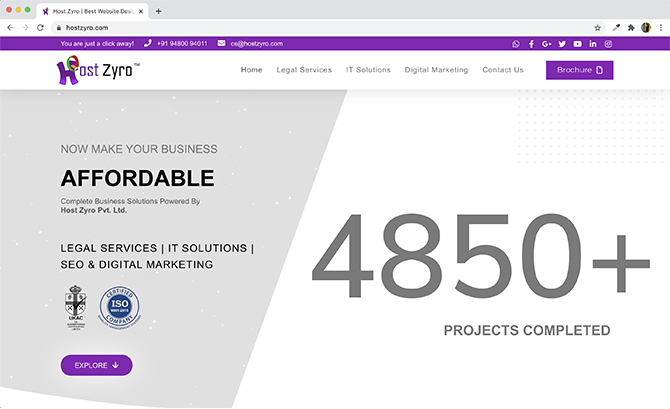
Task: Select the Host Zyro tab
Action: pos(92,12)
